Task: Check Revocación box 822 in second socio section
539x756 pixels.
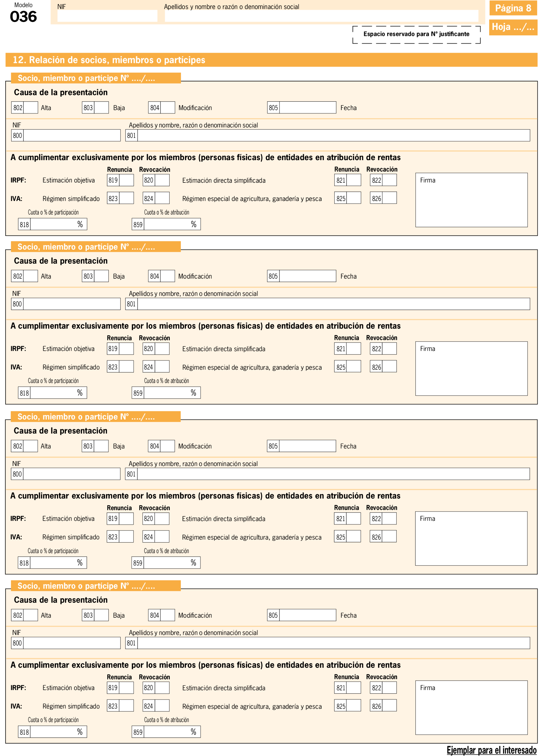Action: tap(389, 349)
